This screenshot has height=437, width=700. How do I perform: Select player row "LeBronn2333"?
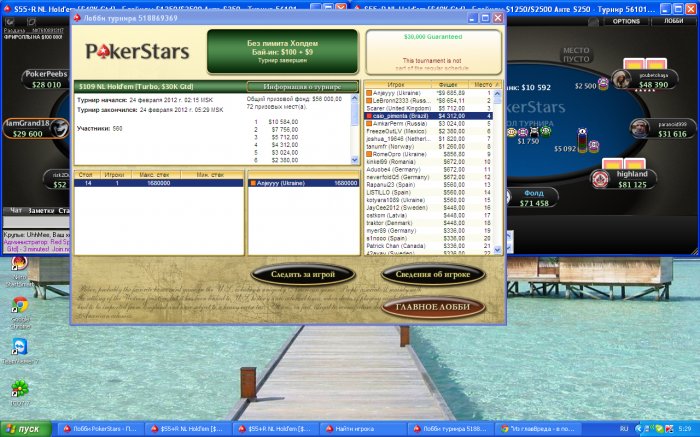pos(429,101)
